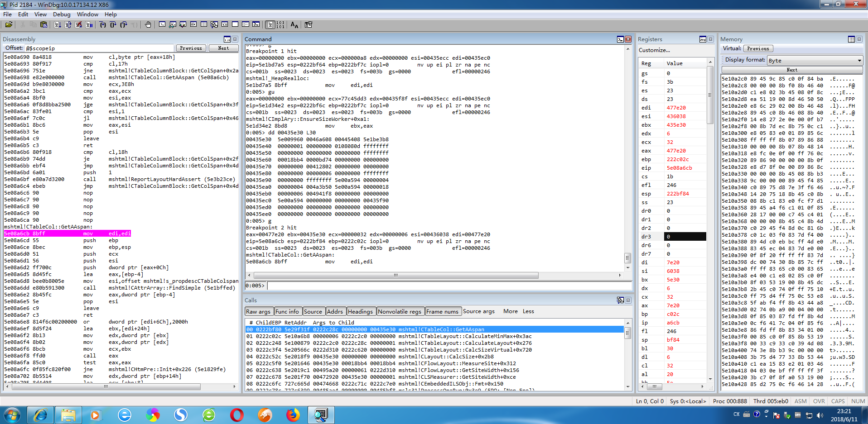The width and height of the screenshot is (868, 424).
Task: Open the Locals window via toolbar icon
Action: pos(183,24)
